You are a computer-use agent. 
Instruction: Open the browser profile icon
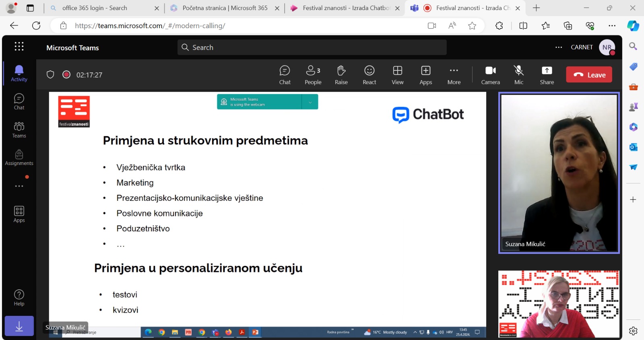(11, 8)
